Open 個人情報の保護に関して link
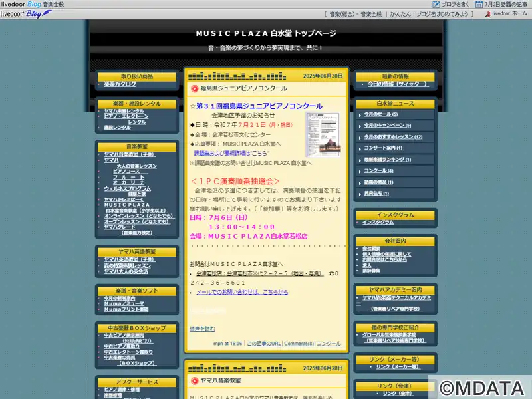The image size is (532, 399). pos(386,254)
